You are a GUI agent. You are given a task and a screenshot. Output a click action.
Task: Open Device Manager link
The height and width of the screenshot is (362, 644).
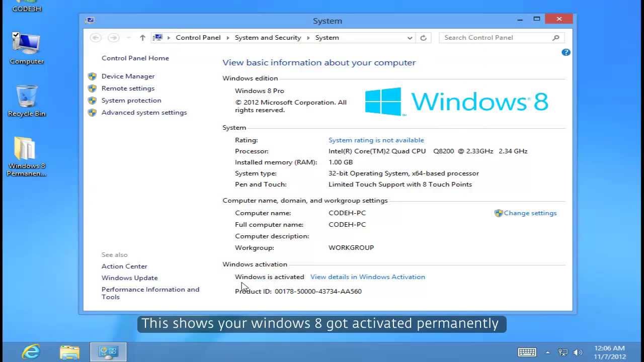pyautogui.click(x=128, y=76)
